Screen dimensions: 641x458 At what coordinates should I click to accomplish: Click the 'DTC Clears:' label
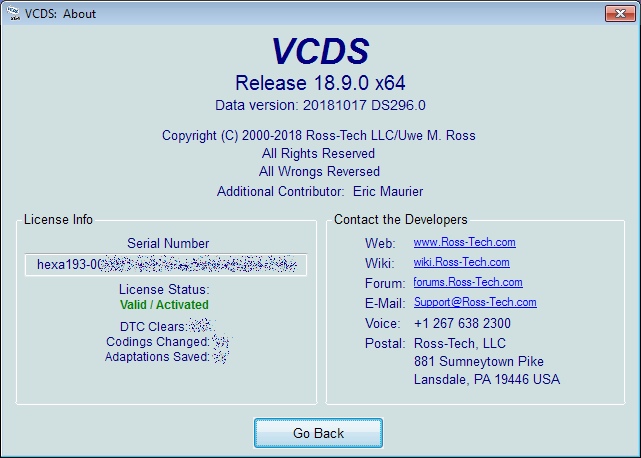pos(154,327)
